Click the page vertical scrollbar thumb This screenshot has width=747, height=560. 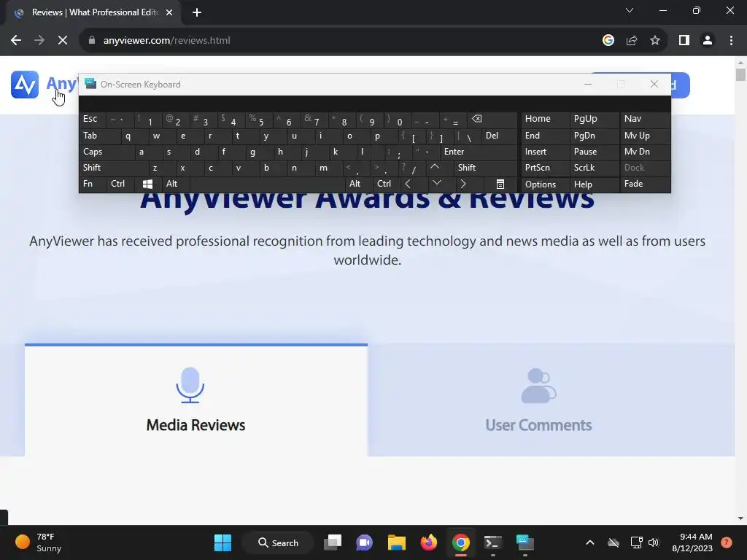pos(740,75)
